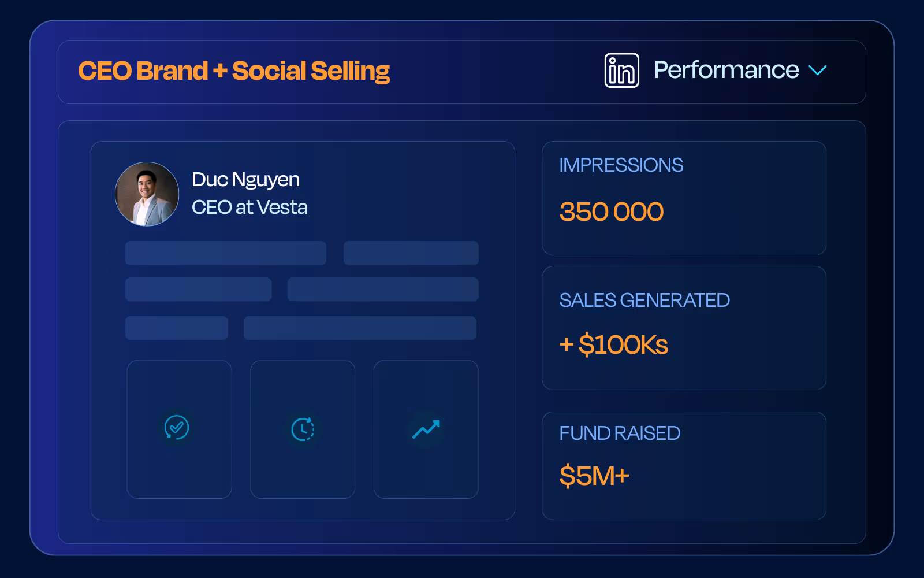Image resolution: width=924 pixels, height=578 pixels.
Task: Select the Duc Nguyen name text
Action: tap(245, 180)
